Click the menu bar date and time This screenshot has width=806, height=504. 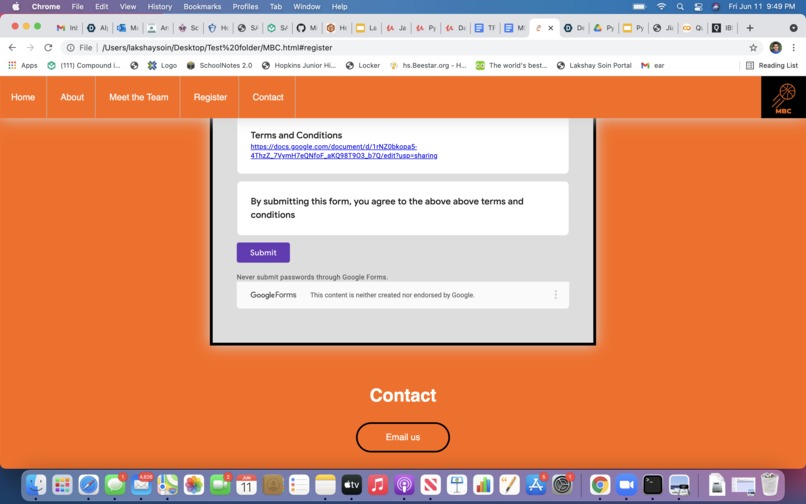(762, 7)
